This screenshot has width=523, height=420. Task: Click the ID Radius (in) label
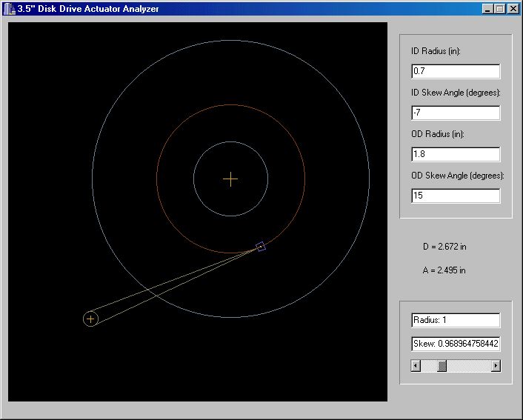(x=436, y=51)
